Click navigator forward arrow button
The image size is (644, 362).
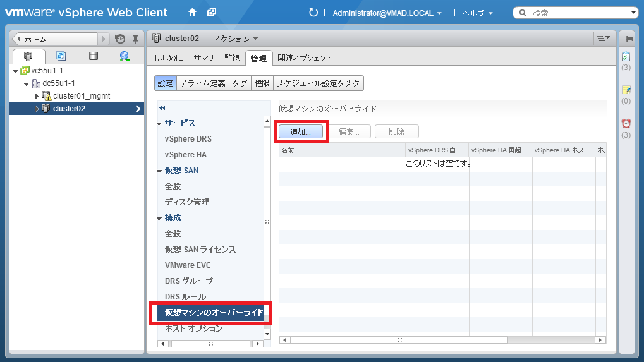(x=104, y=39)
